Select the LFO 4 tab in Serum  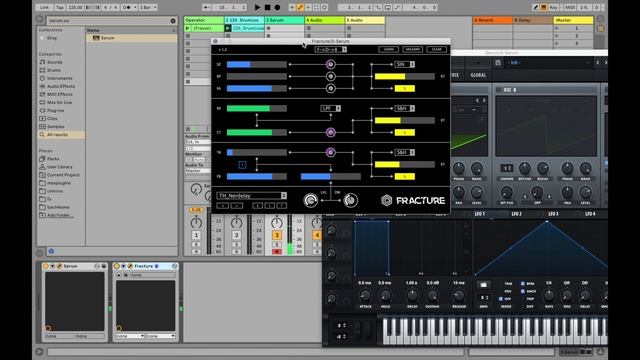[x=590, y=214]
